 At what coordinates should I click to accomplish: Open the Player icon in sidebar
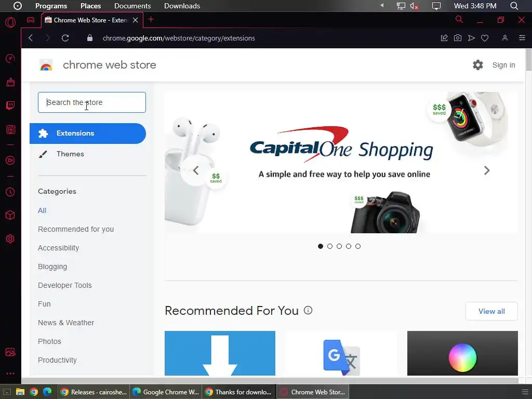click(10, 160)
